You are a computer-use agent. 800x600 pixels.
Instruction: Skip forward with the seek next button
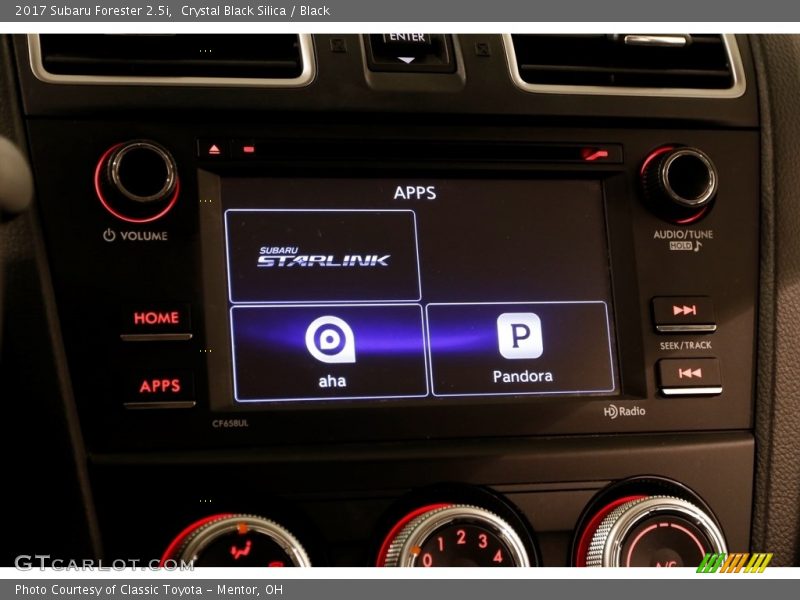[684, 313]
